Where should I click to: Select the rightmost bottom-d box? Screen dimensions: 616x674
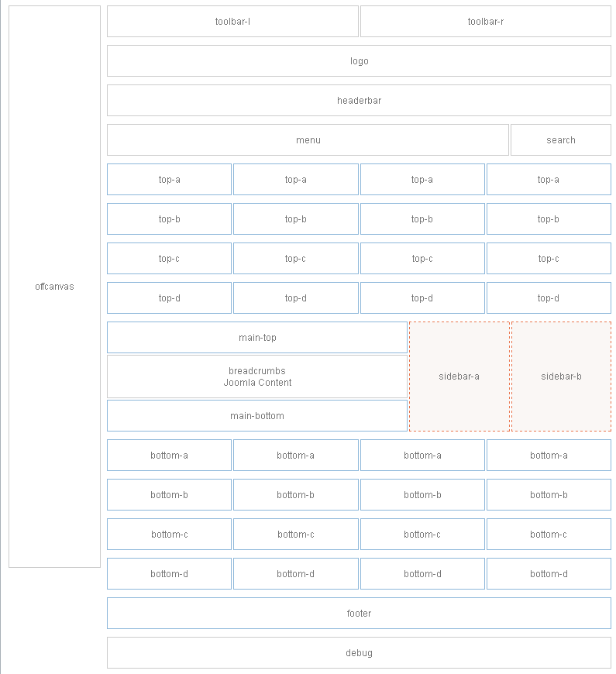click(x=548, y=574)
